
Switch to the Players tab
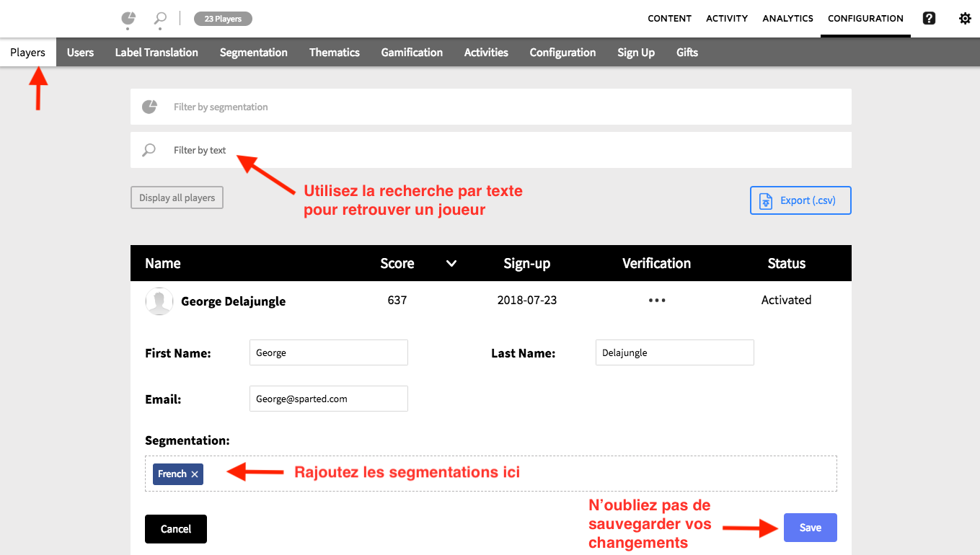(x=28, y=53)
